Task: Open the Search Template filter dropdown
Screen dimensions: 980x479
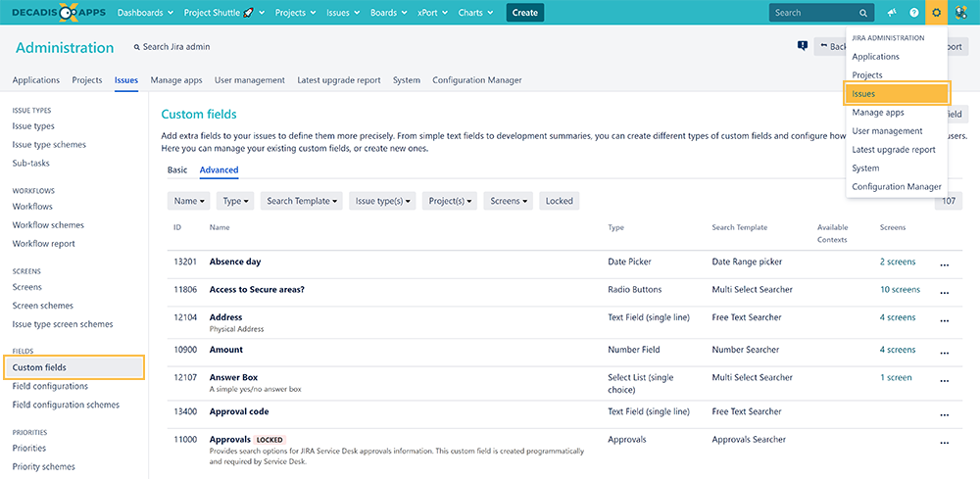Action: 301,201
